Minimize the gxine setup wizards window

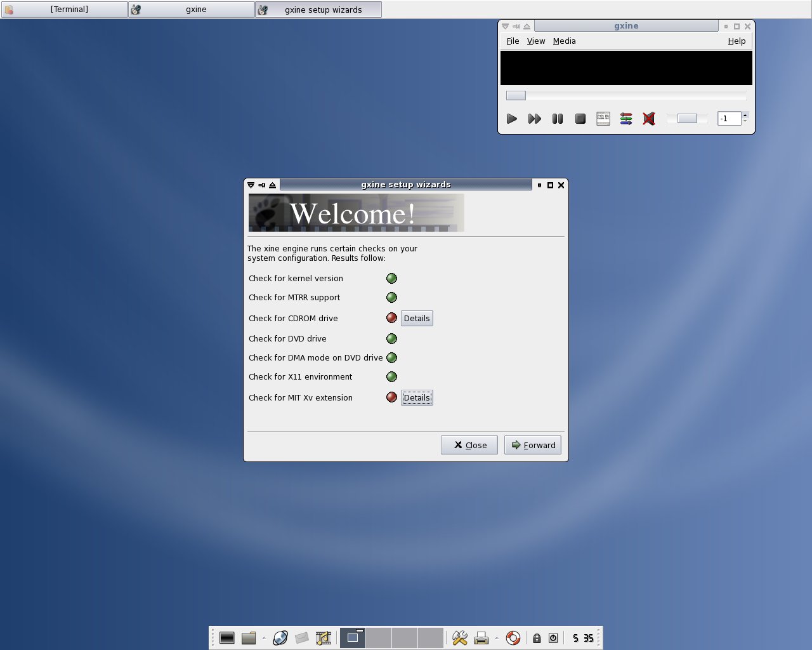539,185
